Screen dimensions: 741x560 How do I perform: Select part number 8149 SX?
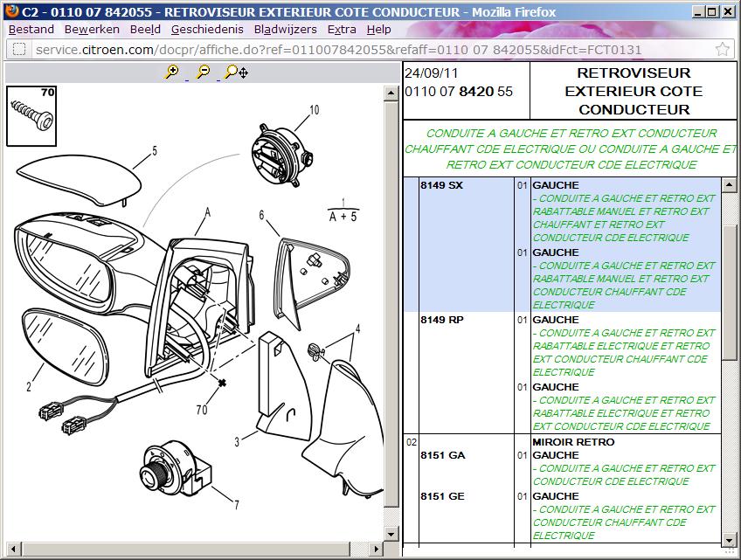coord(442,185)
